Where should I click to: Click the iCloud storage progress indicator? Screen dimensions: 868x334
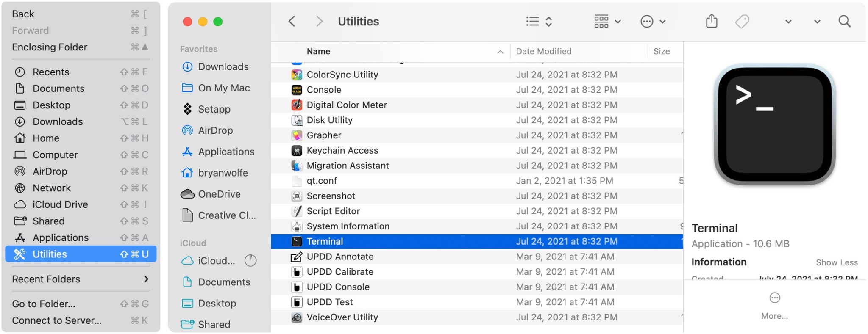pyautogui.click(x=250, y=261)
